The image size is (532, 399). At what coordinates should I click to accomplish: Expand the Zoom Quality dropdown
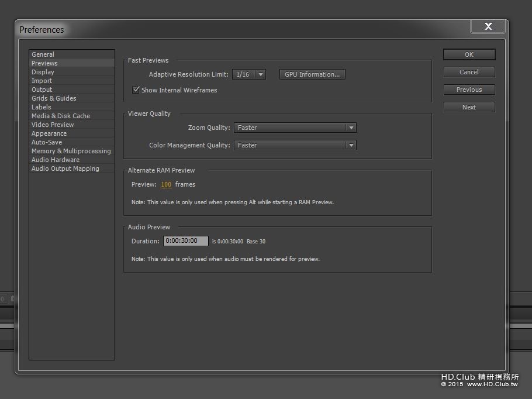pos(295,128)
